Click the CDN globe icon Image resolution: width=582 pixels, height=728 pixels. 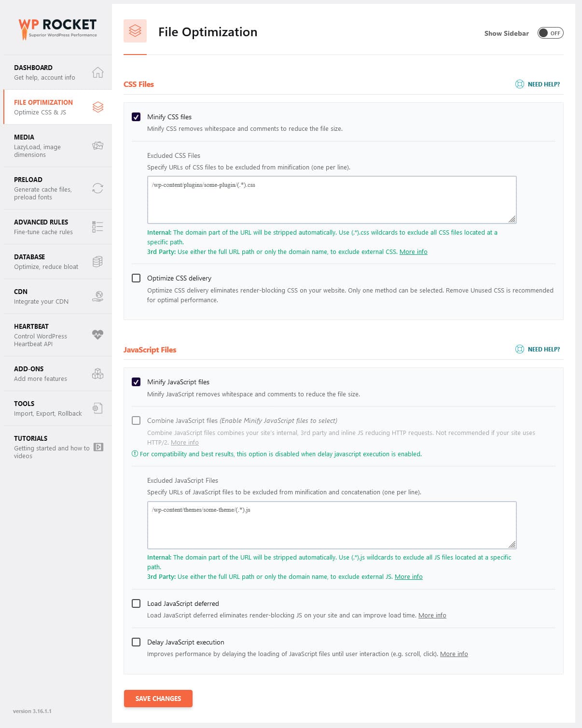97,296
